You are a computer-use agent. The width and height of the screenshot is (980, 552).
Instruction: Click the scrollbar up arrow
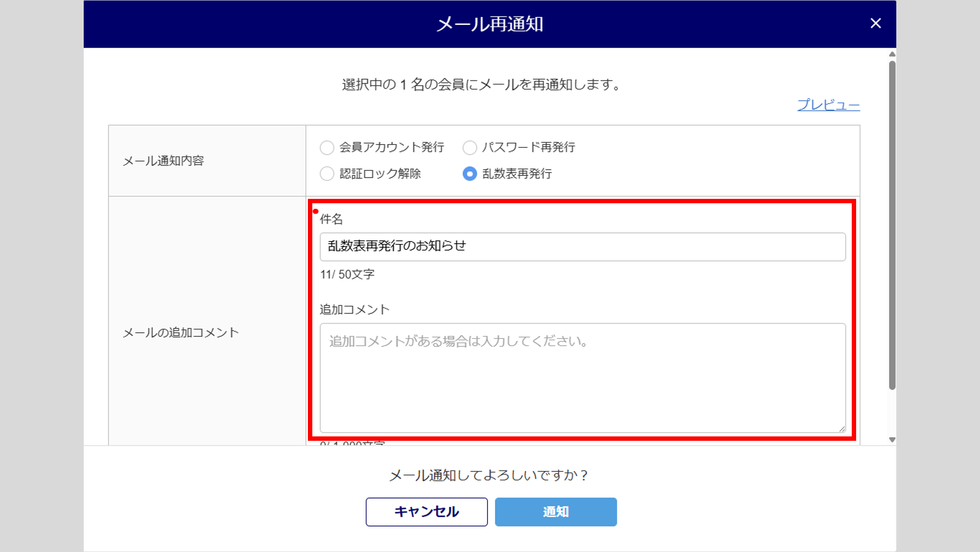(x=892, y=54)
